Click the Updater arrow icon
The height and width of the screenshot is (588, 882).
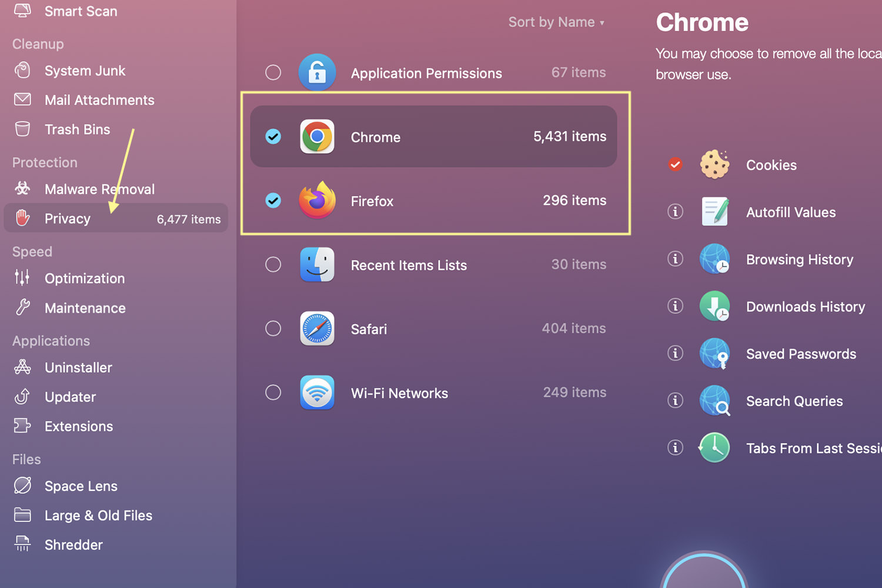[x=22, y=396]
